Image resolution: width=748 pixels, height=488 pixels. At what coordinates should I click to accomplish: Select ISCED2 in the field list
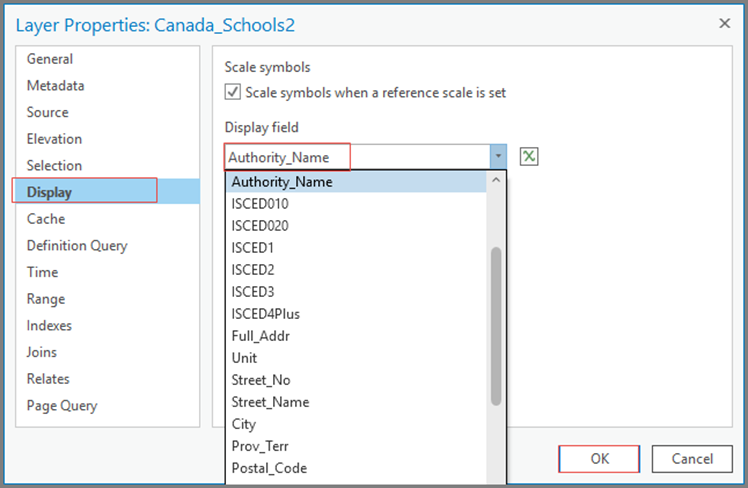pos(356,270)
